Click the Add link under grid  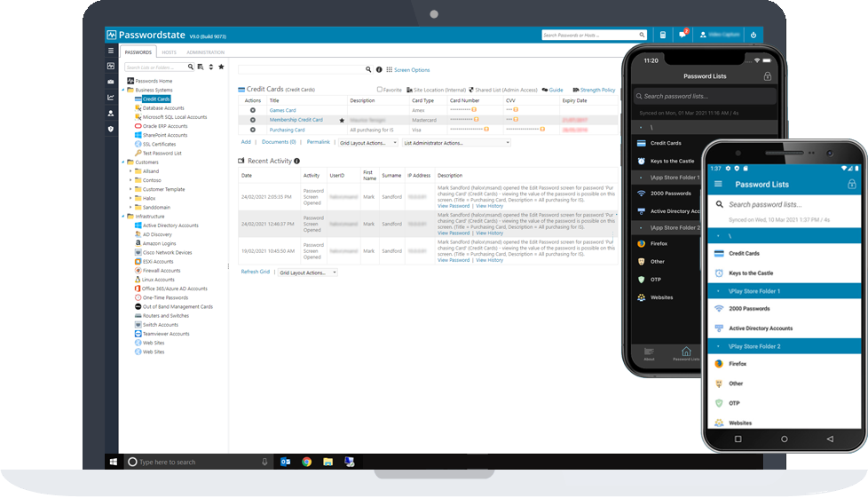(x=246, y=142)
